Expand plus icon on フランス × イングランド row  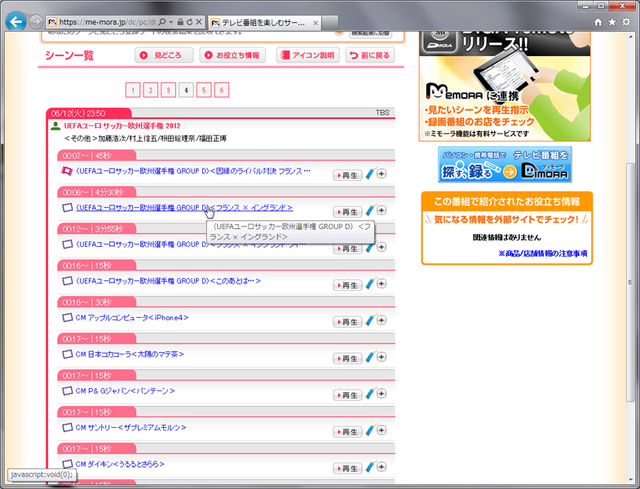click(x=381, y=210)
